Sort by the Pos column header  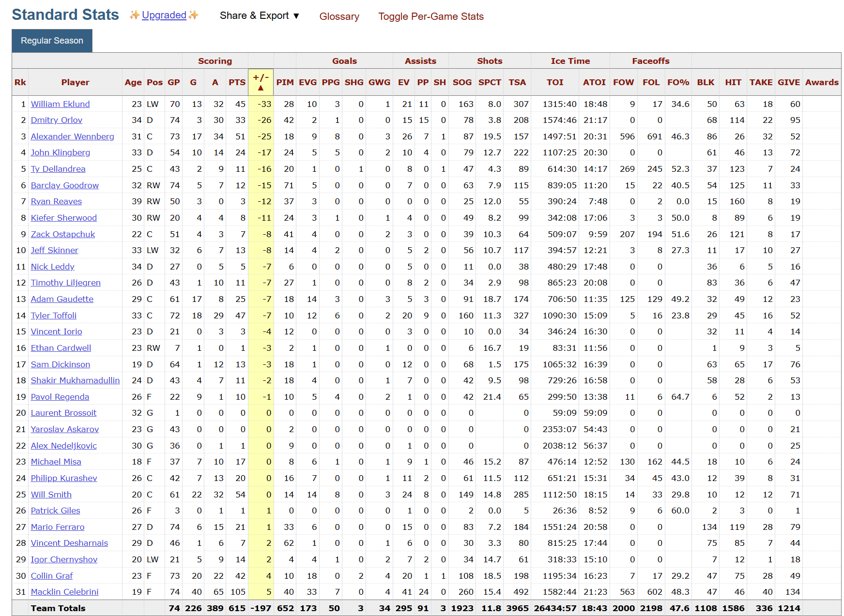pyautogui.click(x=155, y=82)
